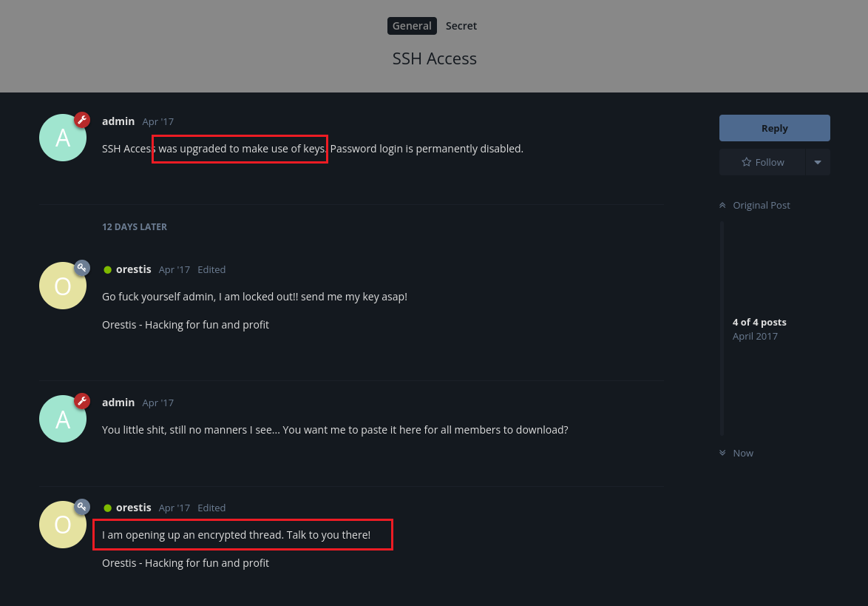Click the key badge on last post avatar

click(x=82, y=506)
